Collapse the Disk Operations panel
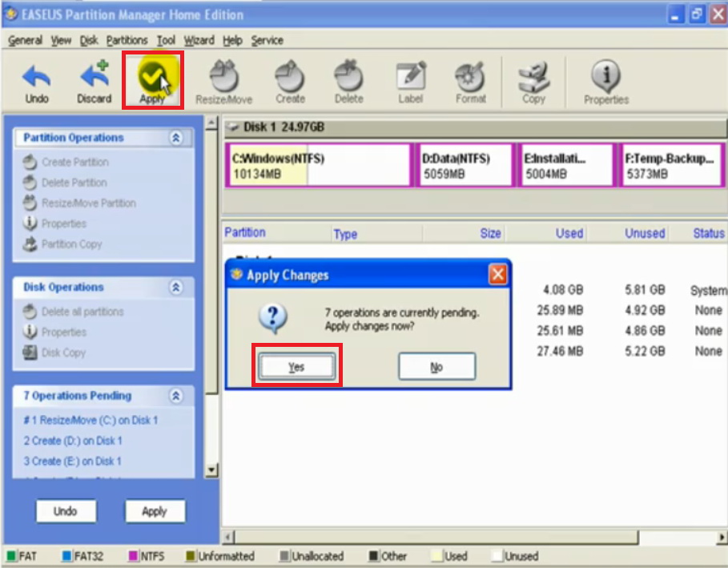Image resolution: width=728 pixels, height=568 pixels. pos(176,287)
